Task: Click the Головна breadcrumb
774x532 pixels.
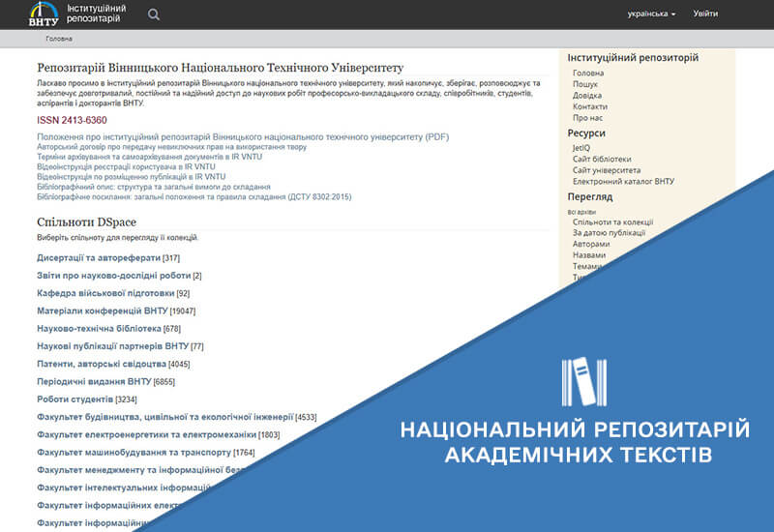Action: point(59,39)
